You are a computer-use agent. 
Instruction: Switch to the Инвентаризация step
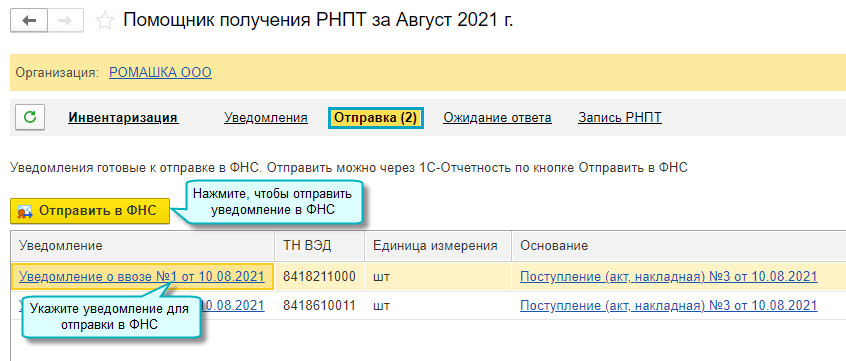tap(123, 118)
